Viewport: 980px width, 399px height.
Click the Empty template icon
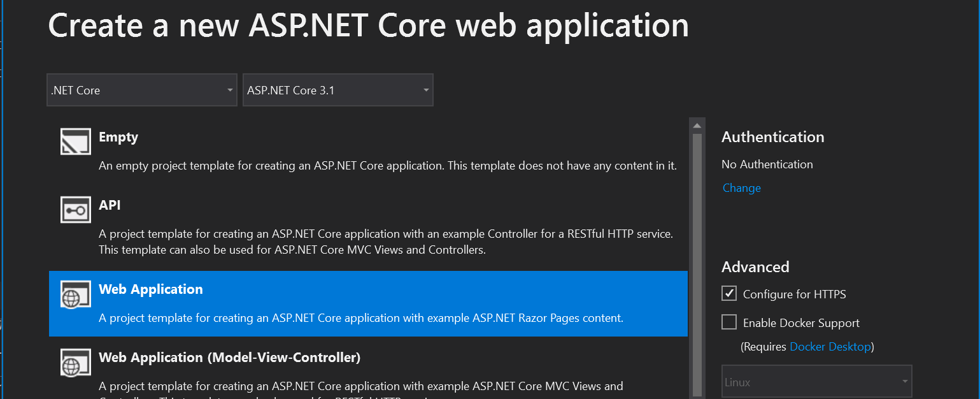tap(75, 141)
